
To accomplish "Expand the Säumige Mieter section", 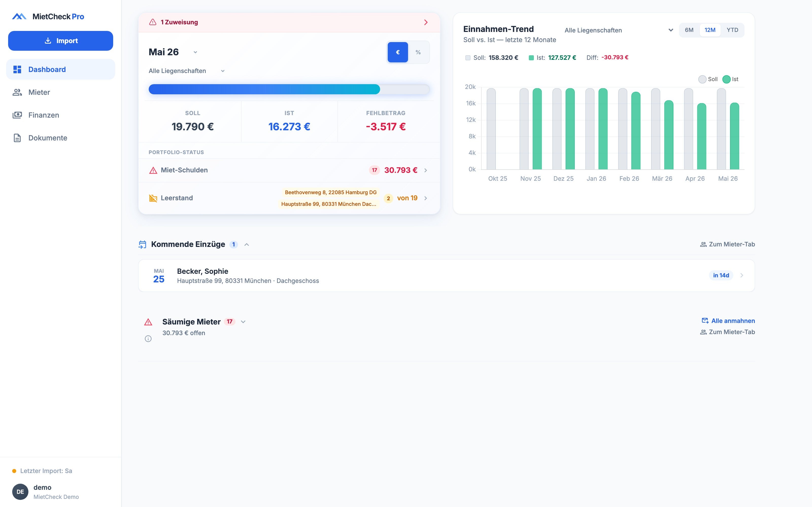I will (x=243, y=322).
